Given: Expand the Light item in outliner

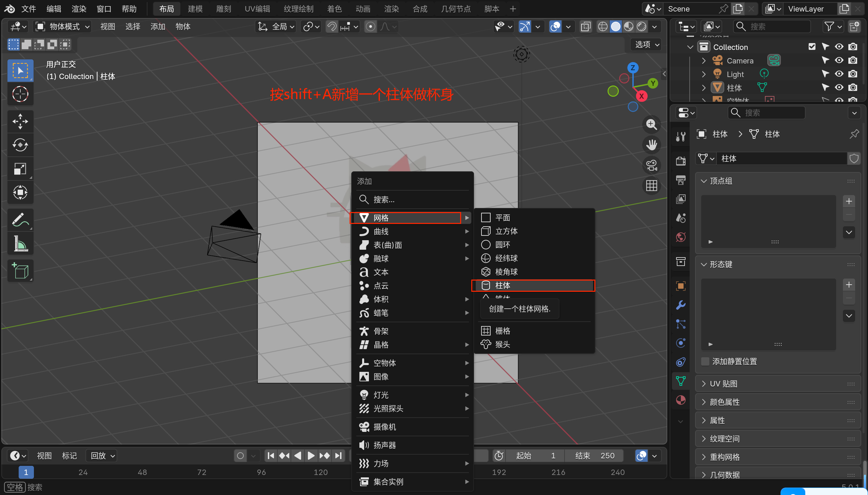Looking at the screenshot, I should click(x=704, y=74).
